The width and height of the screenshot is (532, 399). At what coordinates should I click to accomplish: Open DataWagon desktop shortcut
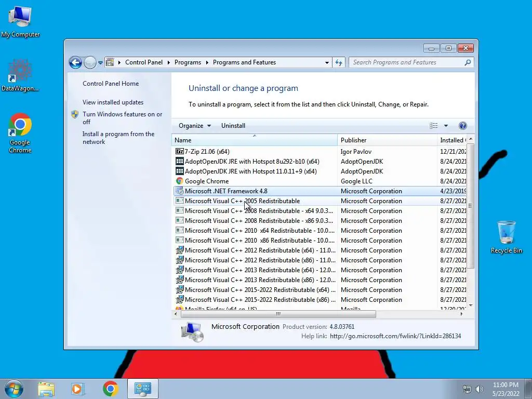(x=20, y=75)
